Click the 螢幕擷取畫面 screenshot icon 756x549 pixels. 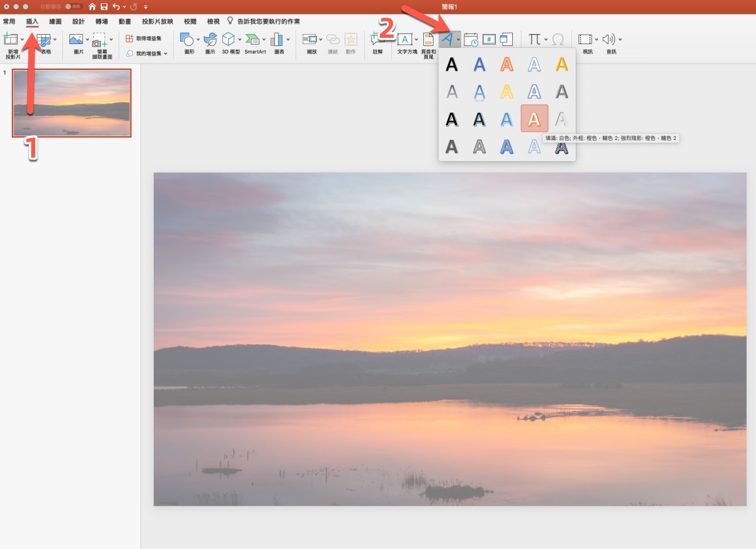pyautogui.click(x=100, y=41)
